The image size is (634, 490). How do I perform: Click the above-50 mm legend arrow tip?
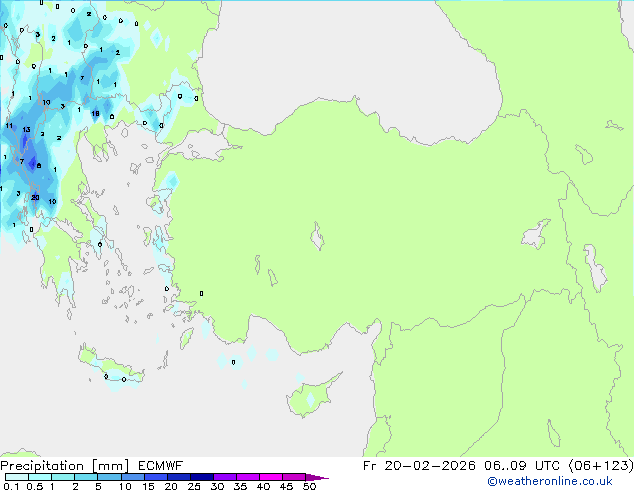[x=317, y=477]
